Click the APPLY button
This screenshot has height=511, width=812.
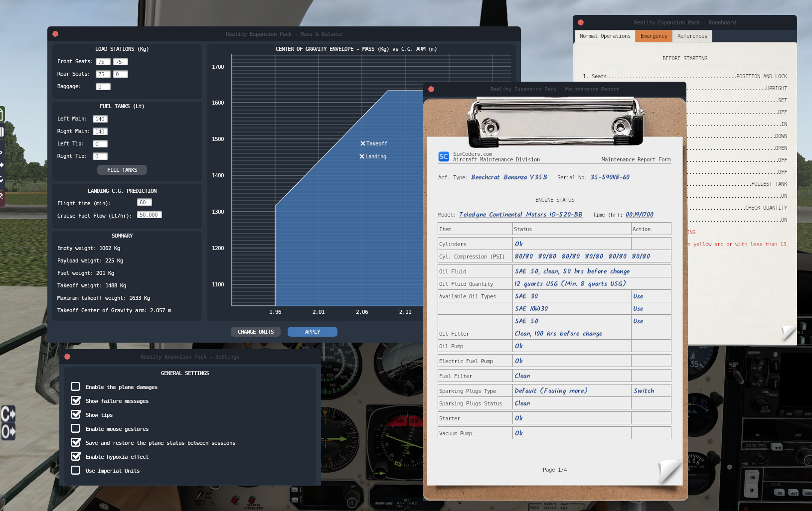(313, 332)
